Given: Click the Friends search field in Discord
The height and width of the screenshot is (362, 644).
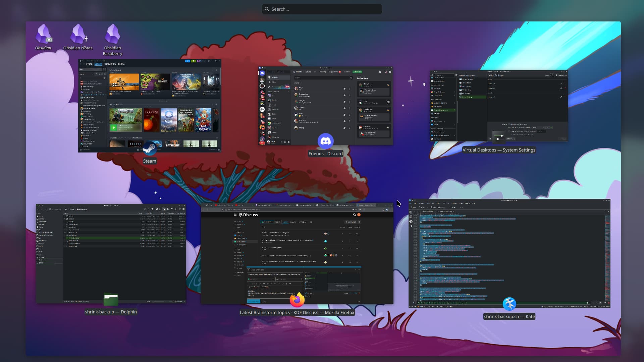Looking at the screenshot, I should click(324, 78).
